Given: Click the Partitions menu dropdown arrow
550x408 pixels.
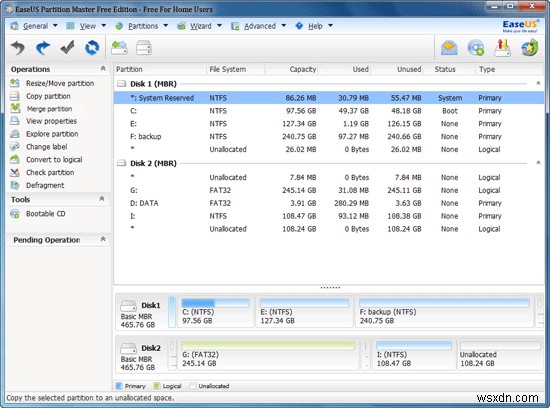Looking at the screenshot, I should click(x=166, y=26).
